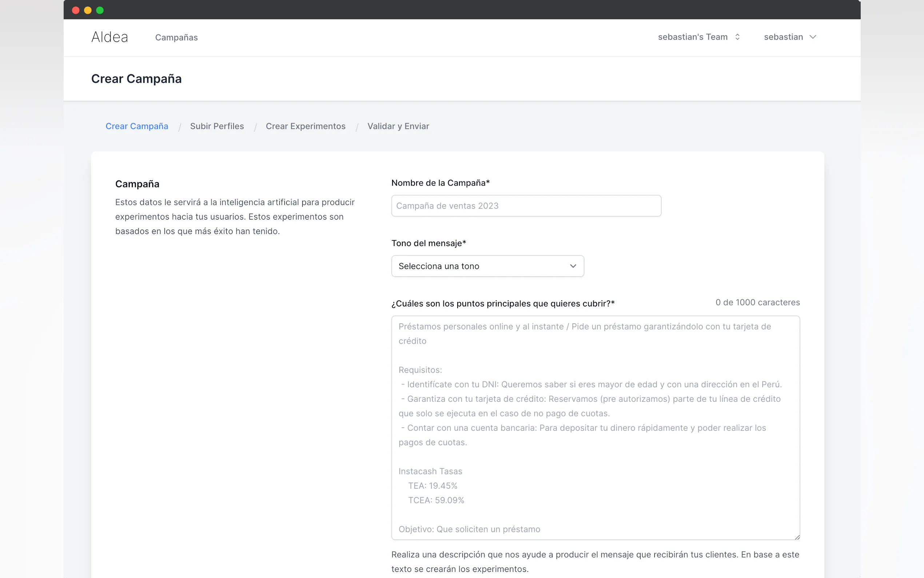Click the Aldea logo
Image resolution: width=924 pixels, height=578 pixels.
click(x=109, y=37)
